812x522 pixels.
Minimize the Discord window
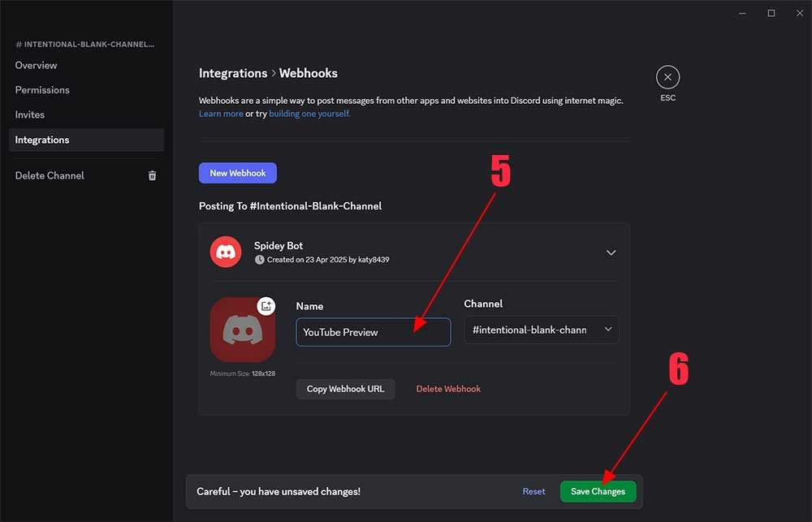(x=743, y=14)
